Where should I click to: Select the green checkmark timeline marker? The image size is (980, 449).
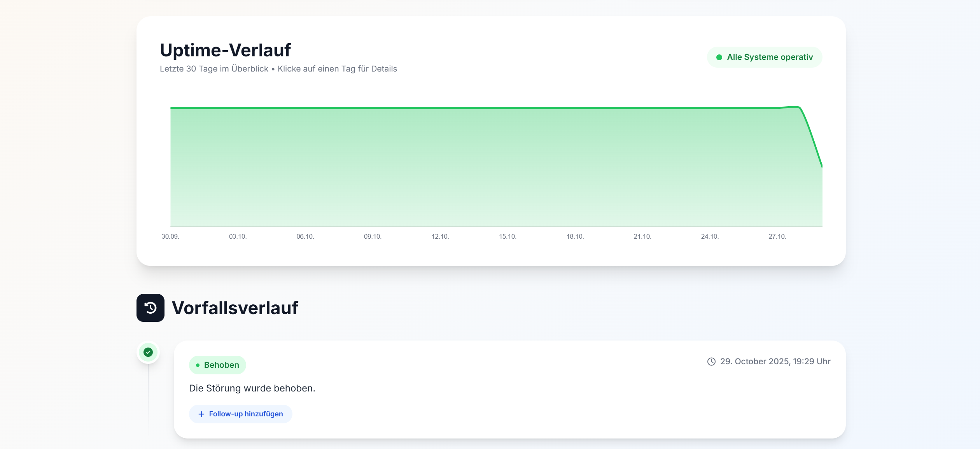[148, 352]
